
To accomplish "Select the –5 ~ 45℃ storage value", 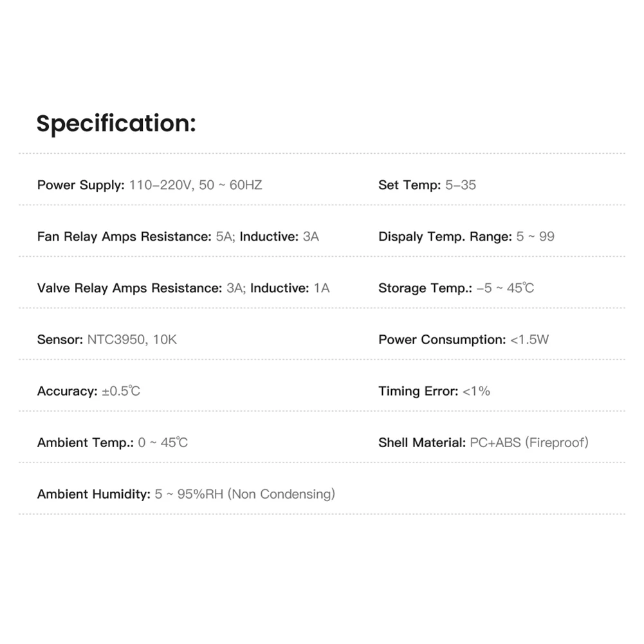I will (x=506, y=288).
